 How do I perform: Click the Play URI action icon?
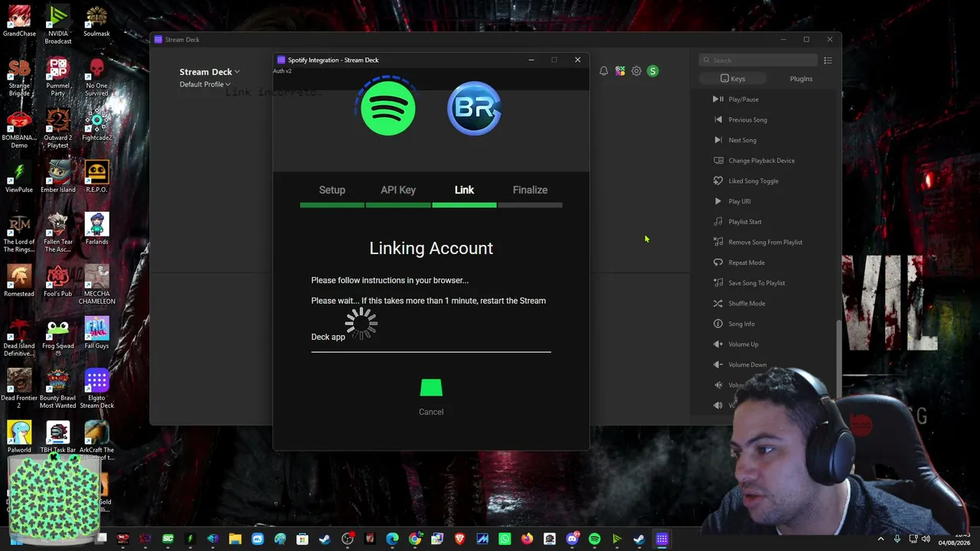[717, 201]
